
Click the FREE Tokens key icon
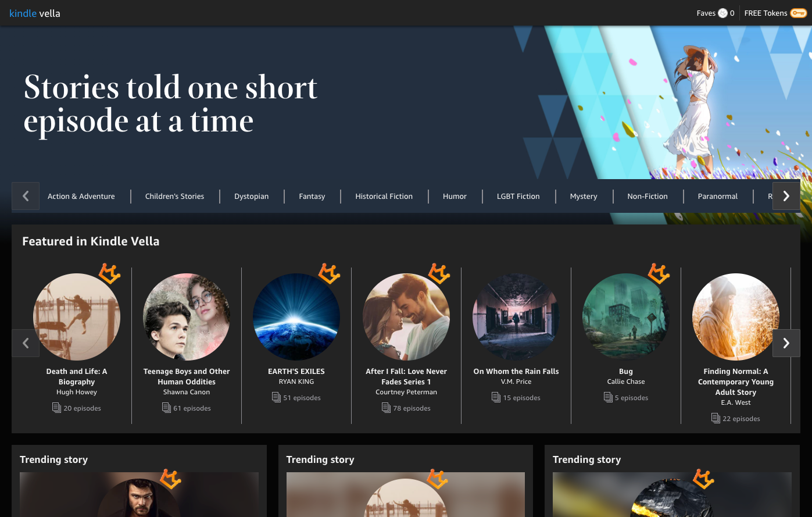(x=798, y=13)
